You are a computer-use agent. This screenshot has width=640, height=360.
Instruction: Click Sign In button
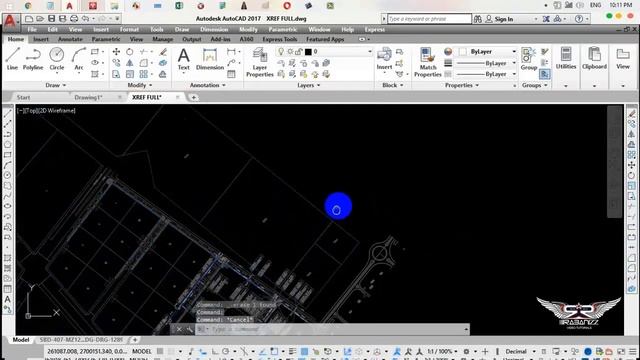coord(499,19)
